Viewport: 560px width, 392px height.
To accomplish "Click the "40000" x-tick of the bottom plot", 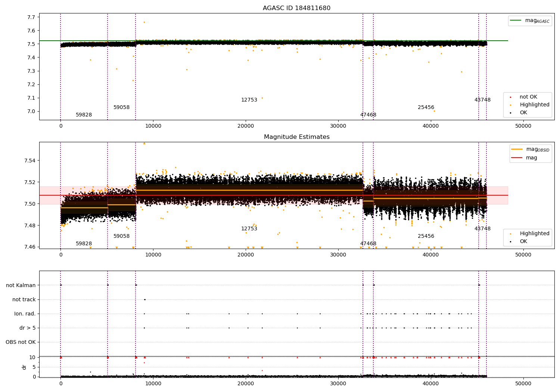I will coord(431,384).
